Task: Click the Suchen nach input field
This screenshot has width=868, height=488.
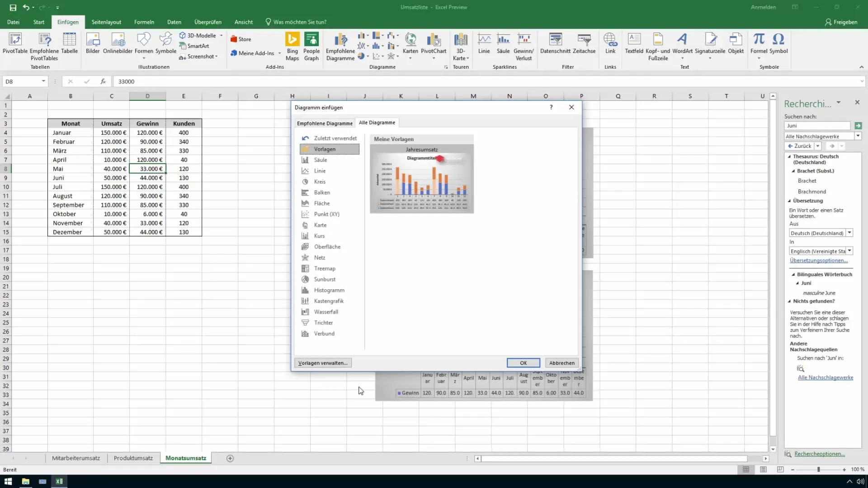Action: [x=817, y=126]
